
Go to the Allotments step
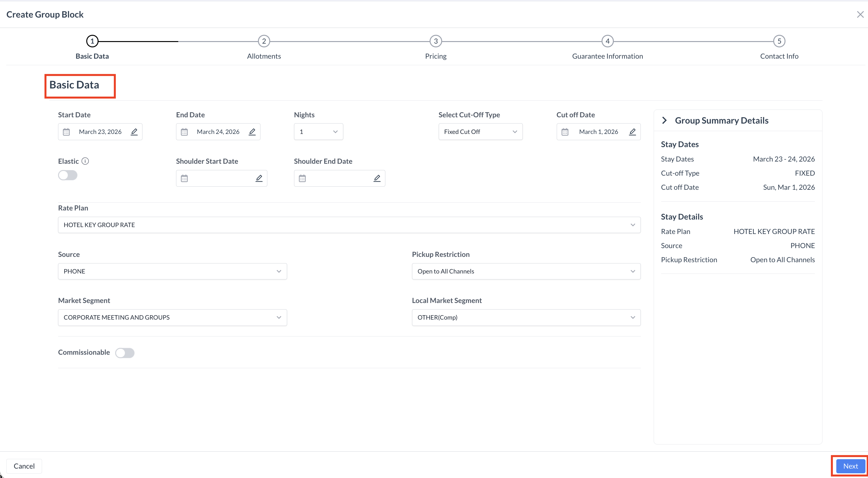pos(264,41)
